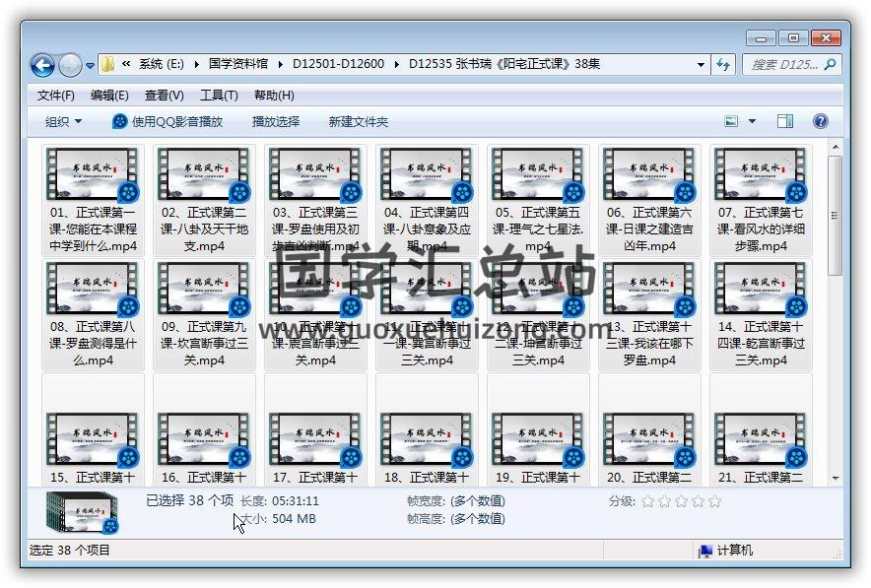
Task: Expand the arrow after 国学资料馆
Action: tap(280, 64)
